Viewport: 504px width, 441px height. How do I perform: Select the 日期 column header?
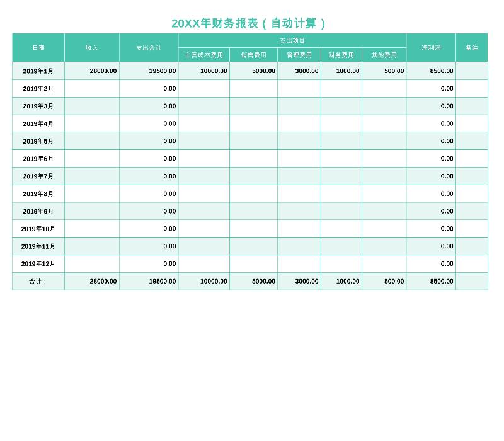pos(38,48)
